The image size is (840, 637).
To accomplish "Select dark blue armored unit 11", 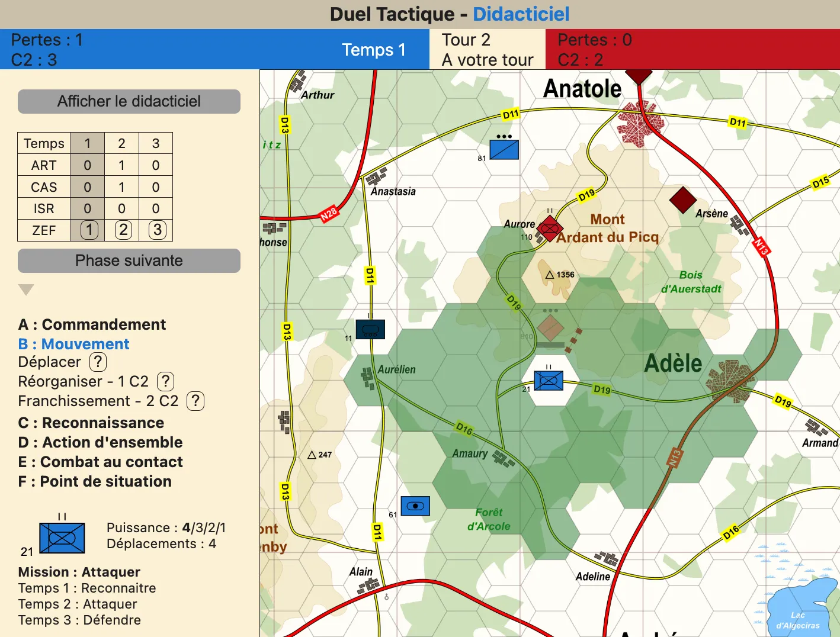I will 370,329.
